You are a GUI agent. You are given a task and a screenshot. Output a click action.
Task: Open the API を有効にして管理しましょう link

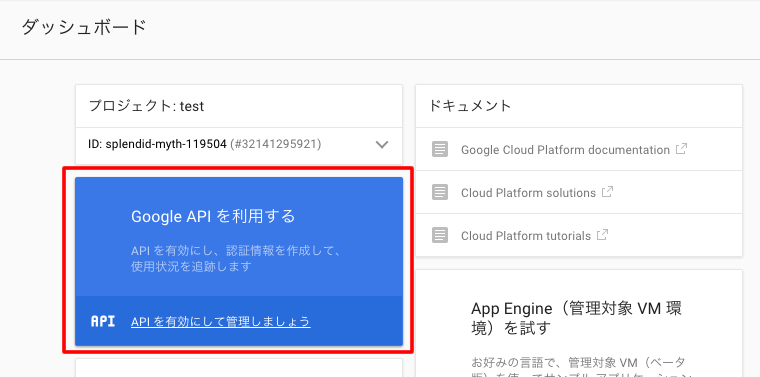click(x=221, y=322)
